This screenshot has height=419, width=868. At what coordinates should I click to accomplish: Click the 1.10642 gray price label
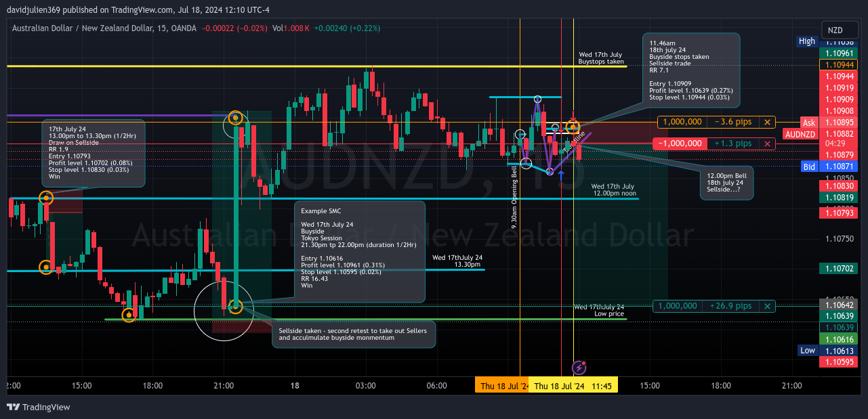pyautogui.click(x=840, y=305)
